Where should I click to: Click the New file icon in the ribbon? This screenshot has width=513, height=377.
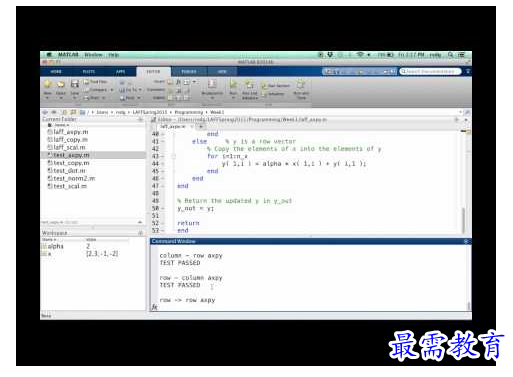click(48, 84)
